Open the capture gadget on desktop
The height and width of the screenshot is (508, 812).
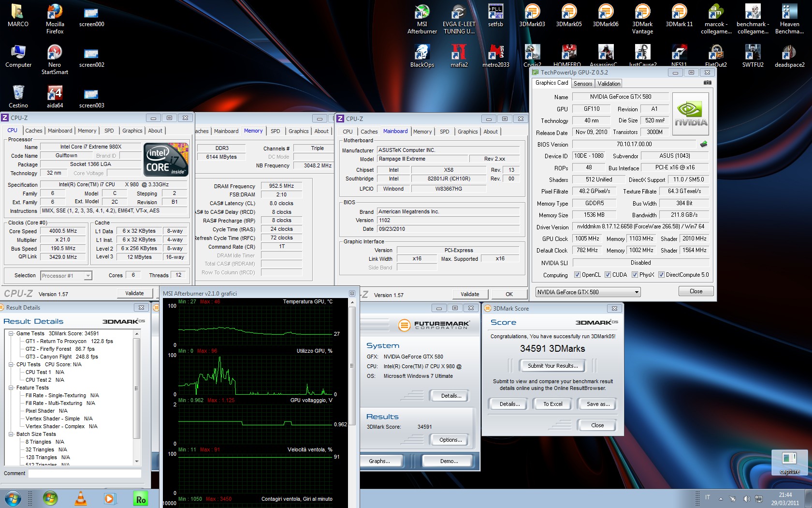[x=789, y=462]
